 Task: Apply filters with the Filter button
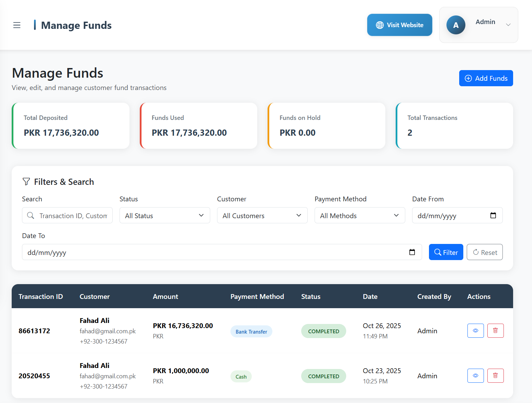click(446, 252)
